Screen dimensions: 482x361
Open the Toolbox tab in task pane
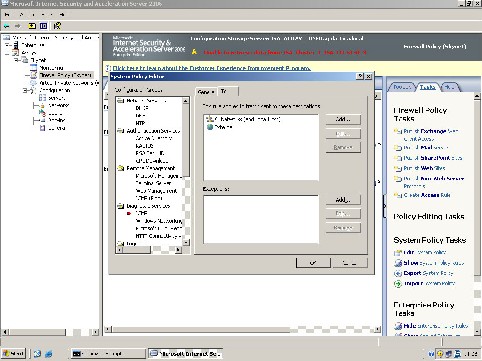click(402, 87)
